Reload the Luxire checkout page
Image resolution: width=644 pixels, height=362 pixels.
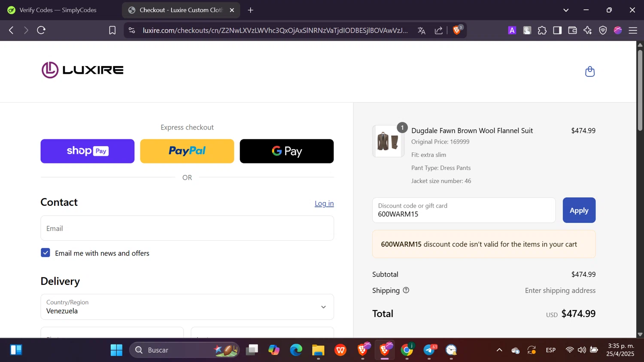click(41, 30)
